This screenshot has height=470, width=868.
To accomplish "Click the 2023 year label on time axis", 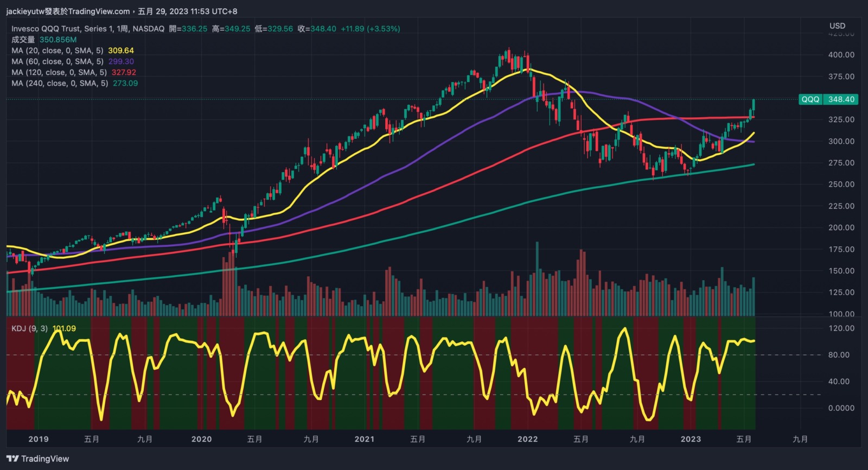I will 691,439.
